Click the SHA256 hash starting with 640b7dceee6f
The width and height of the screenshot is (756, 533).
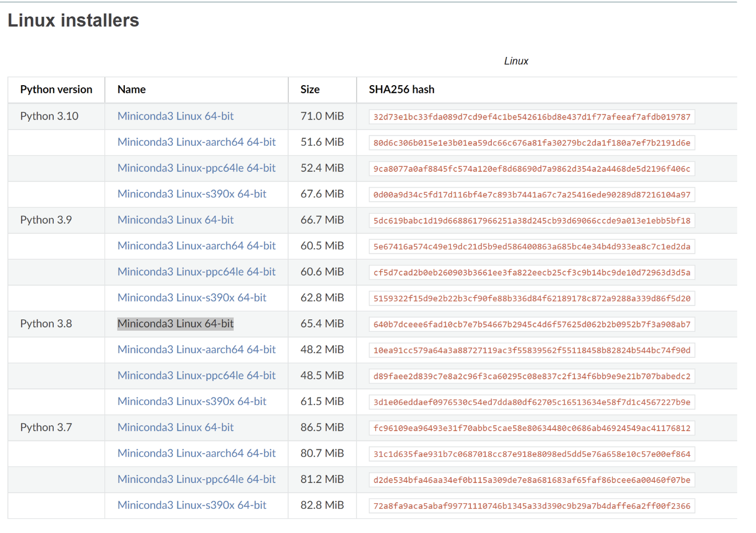(531, 325)
